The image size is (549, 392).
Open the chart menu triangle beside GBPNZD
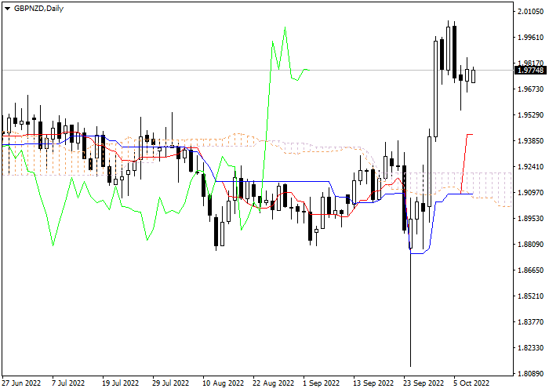7,9
